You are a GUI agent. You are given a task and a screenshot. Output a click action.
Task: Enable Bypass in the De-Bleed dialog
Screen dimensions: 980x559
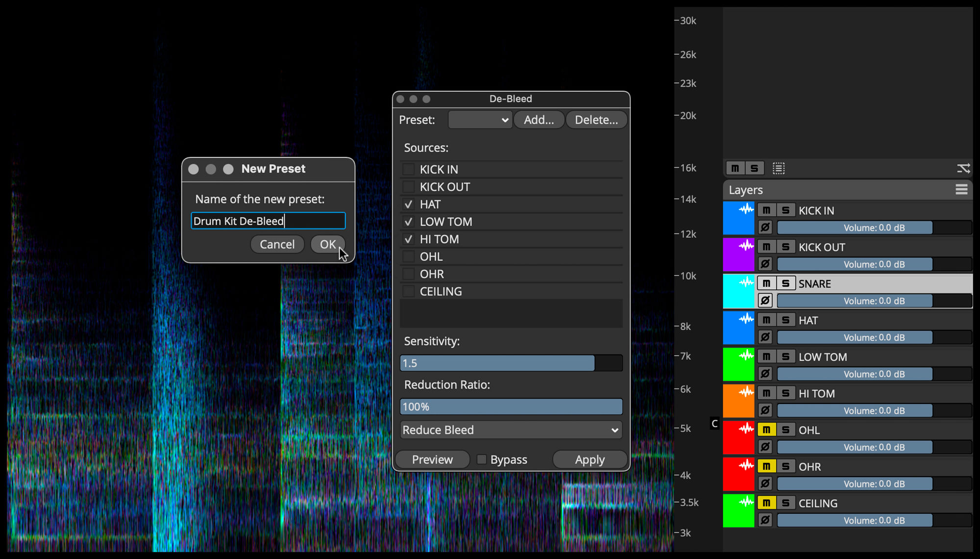tap(482, 459)
